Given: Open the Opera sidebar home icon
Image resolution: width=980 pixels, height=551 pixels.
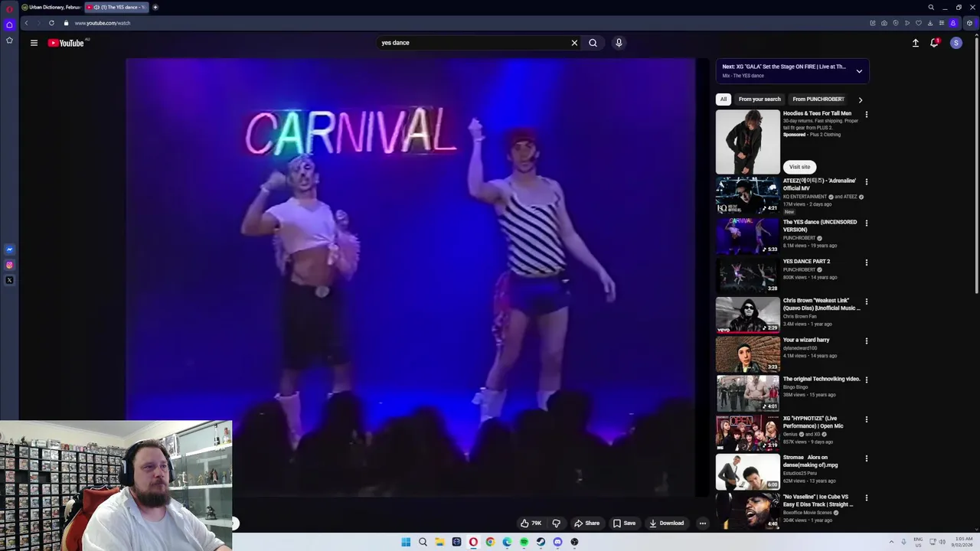Looking at the screenshot, I should (9, 24).
